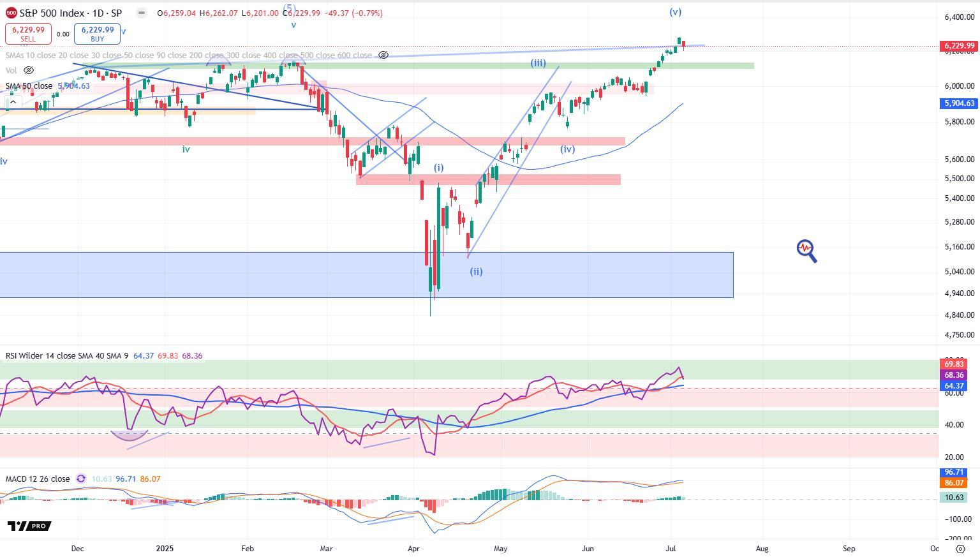This screenshot has width=980, height=557.
Task: Select the (ii) wave label
Action: 477,272
